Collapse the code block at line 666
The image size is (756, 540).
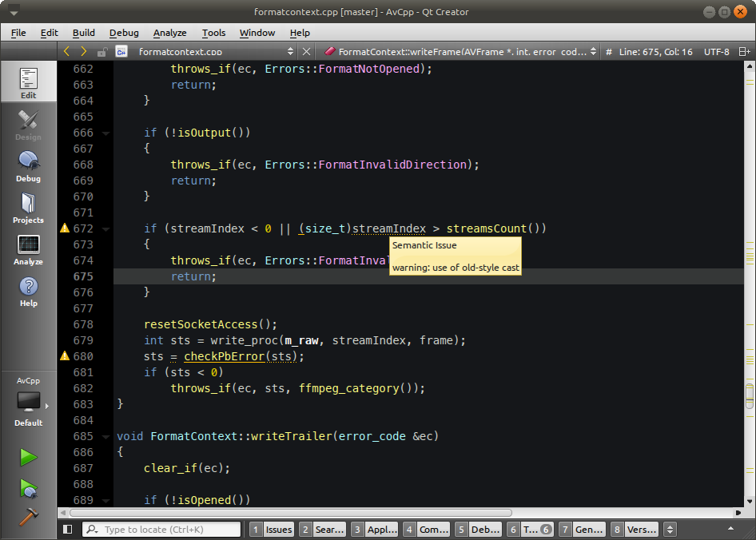coord(106,133)
